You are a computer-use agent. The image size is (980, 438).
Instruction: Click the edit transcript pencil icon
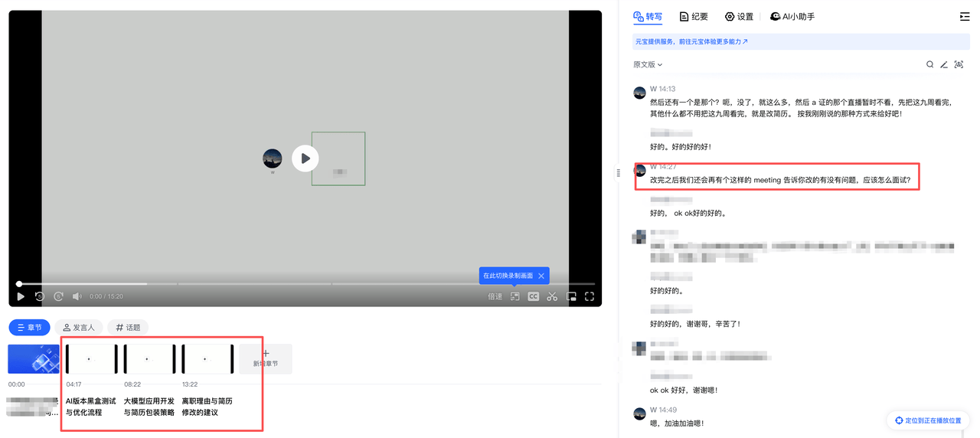pyautogui.click(x=944, y=65)
